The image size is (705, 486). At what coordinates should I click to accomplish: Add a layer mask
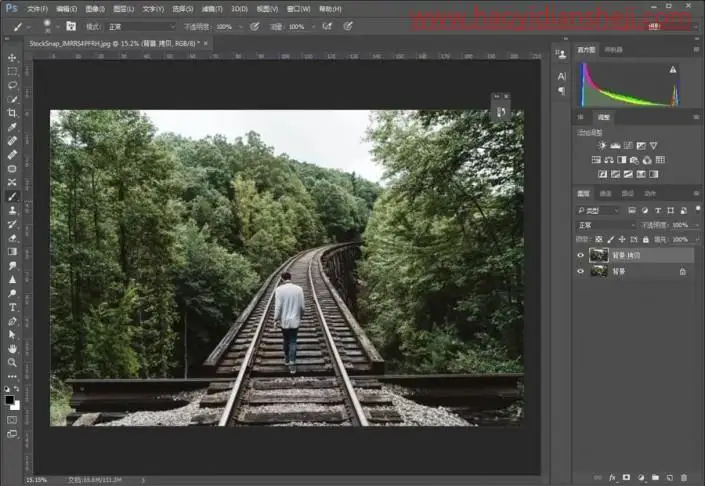(x=626, y=477)
